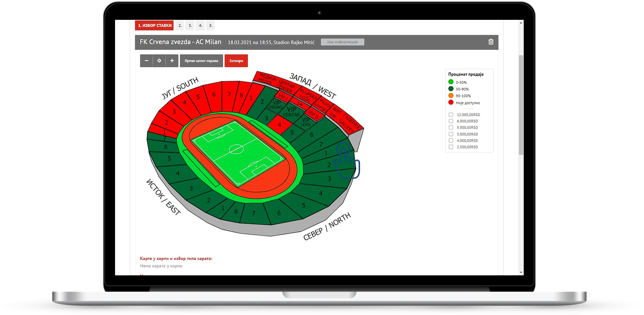Select sector 2 on the East stand
Image resolution: width=644 pixels, height=315 pixels.
(x=209, y=201)
